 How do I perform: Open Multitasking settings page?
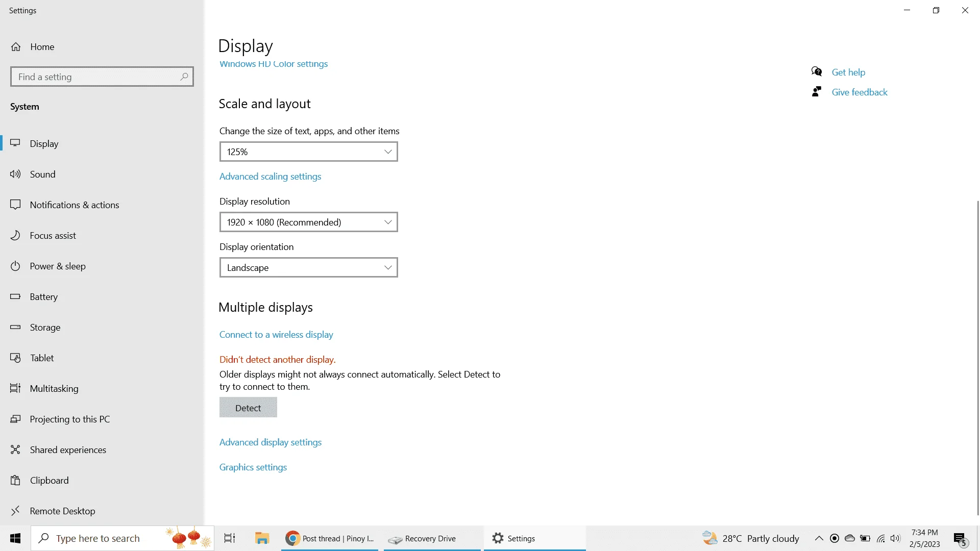tap(102, 388)
